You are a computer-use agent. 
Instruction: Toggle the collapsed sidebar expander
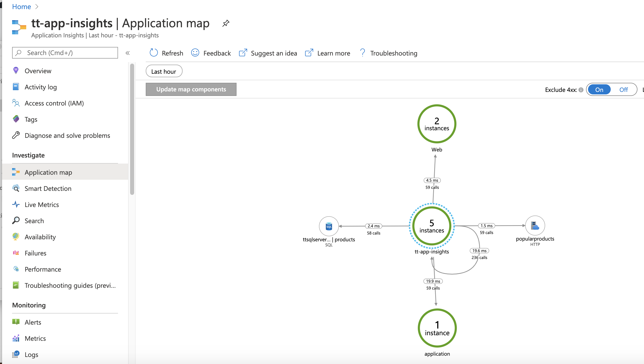tap(128, 53)
